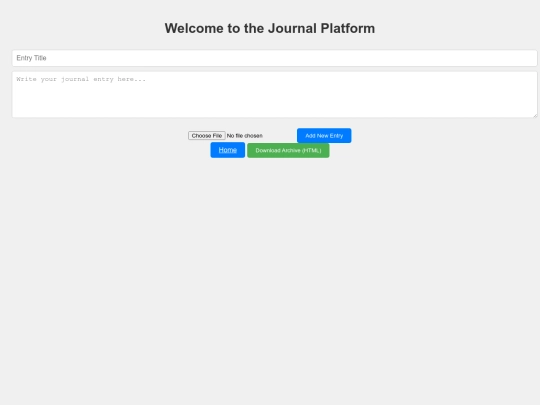
Task: Click the textarea resize handle corner
Action: 535,115
